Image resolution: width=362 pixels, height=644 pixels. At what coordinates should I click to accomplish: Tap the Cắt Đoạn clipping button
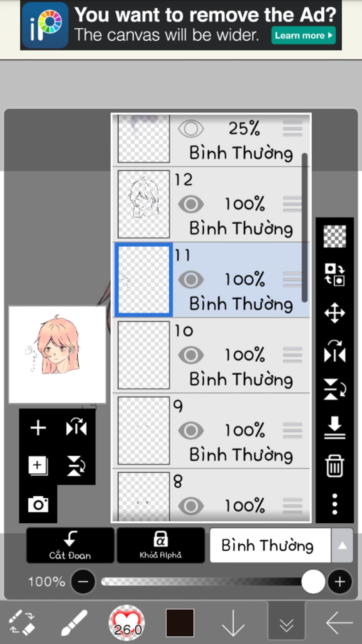click(x=70, y=545)
